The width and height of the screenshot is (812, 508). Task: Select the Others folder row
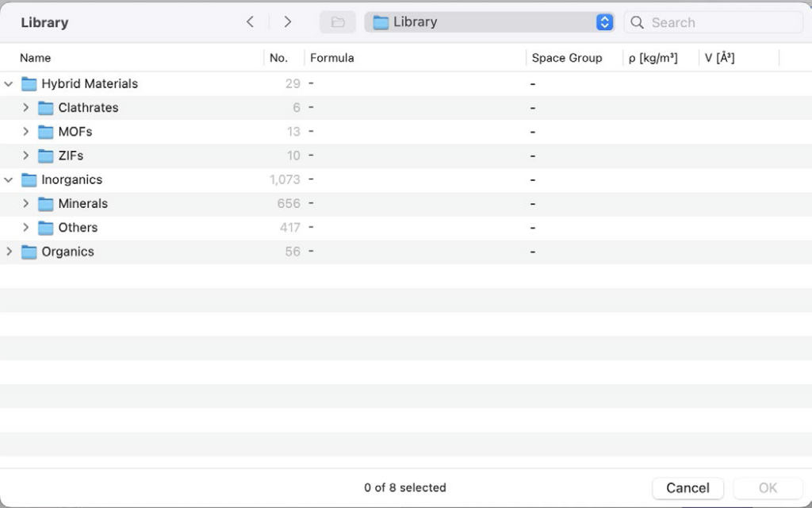click(78, 228)
